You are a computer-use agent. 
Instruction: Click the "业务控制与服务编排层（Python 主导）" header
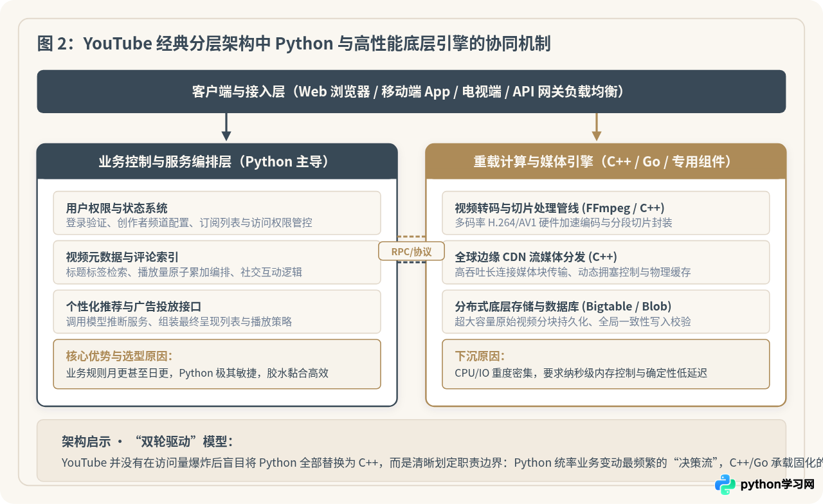coord(217,161)
